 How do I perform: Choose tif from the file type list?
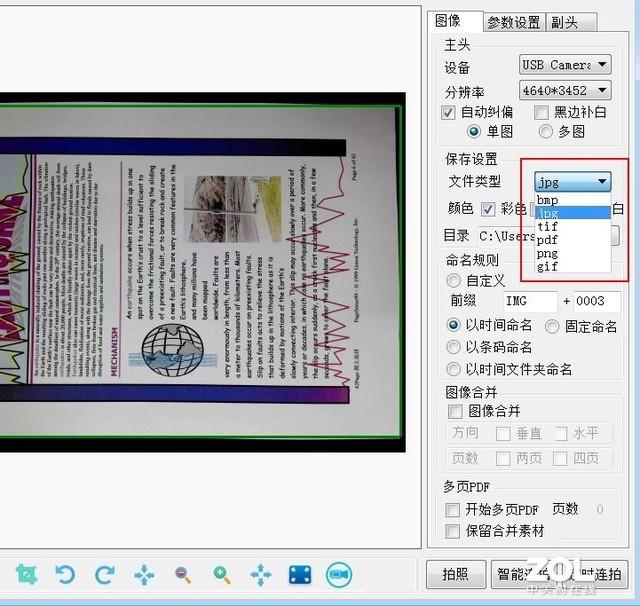pyautogui.click(x=572, y=226)
